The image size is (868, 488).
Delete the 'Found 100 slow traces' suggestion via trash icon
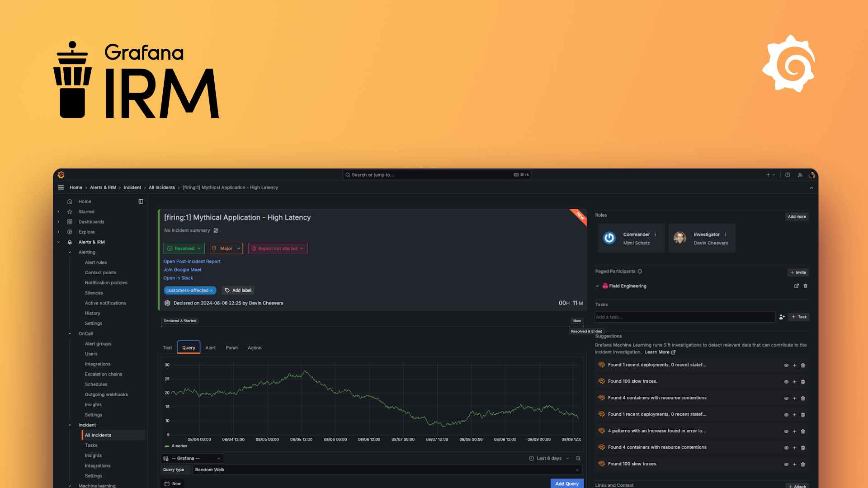pos(803,382)
